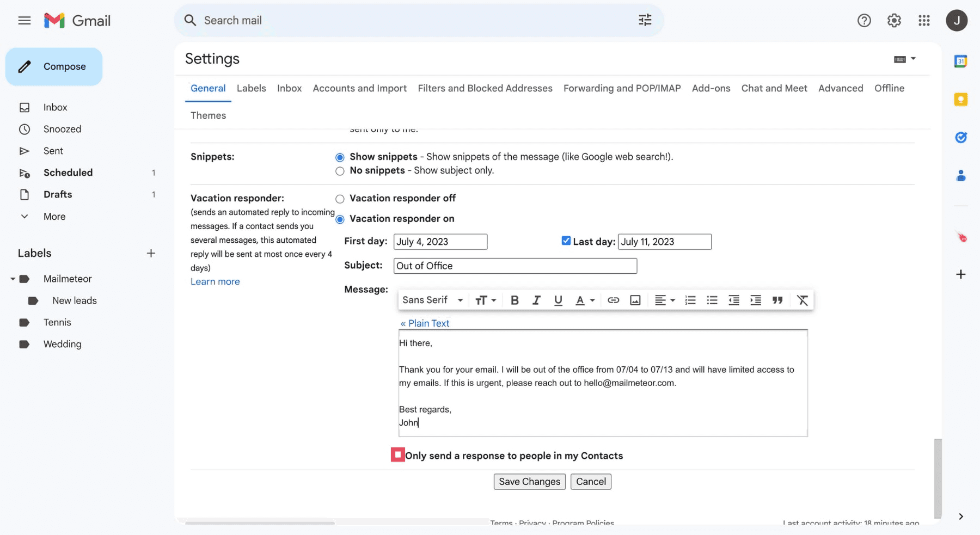Click the Compose button
Screen dimensions: 980x535
click(x=54, y=66)
